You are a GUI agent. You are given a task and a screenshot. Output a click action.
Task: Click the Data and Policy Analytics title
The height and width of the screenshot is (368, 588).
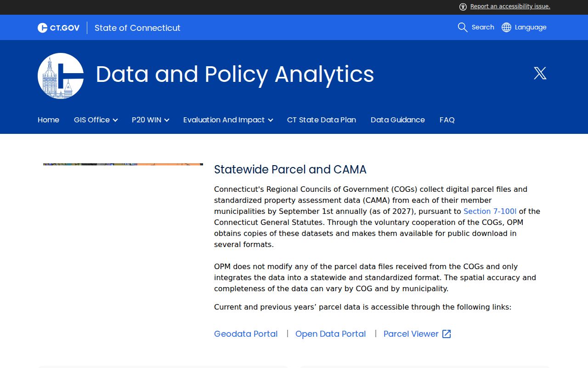pos(235,75)
